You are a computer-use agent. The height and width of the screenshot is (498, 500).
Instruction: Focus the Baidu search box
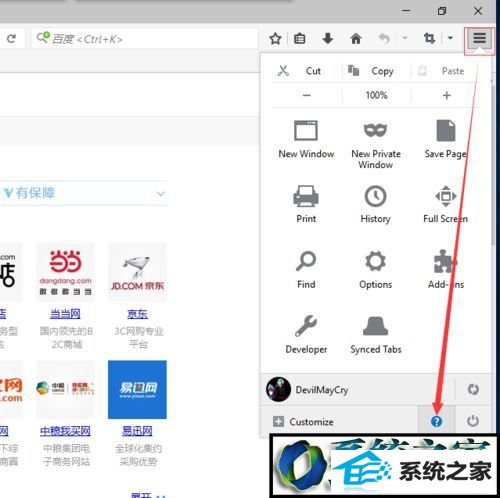(145, 39)
